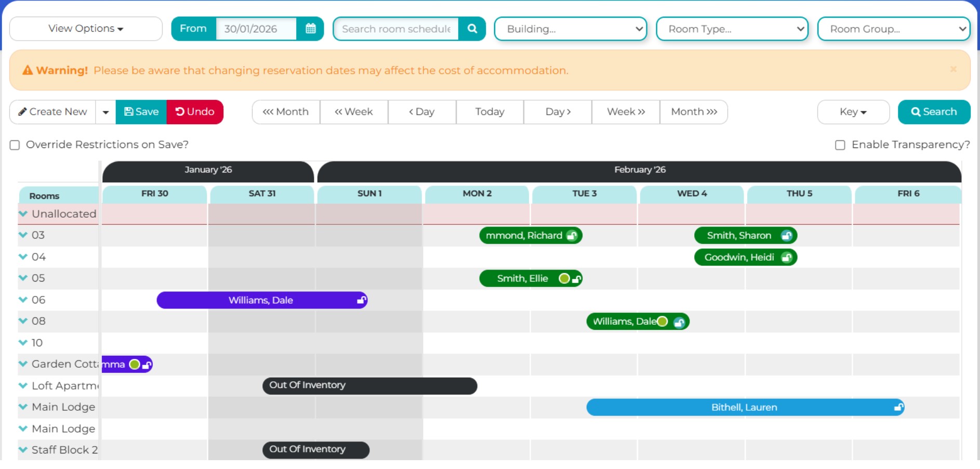Viewport: 980px width, 469px height.
Task: Click the unlock icon on Bithell, Lauren booking
Action: click(898, 408)
